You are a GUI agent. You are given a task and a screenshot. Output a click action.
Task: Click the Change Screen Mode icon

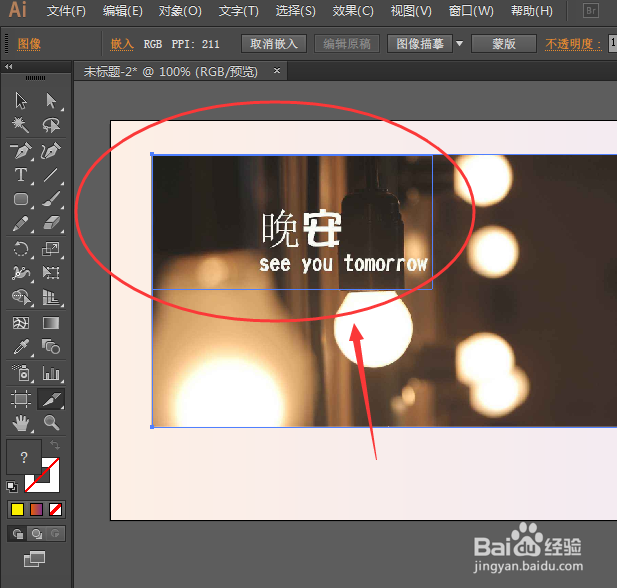pyautogui.click(x=35, y=559)
